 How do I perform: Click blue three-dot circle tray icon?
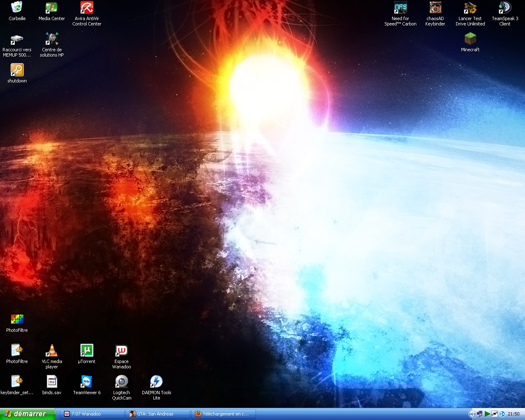click(x=502, y=414)
